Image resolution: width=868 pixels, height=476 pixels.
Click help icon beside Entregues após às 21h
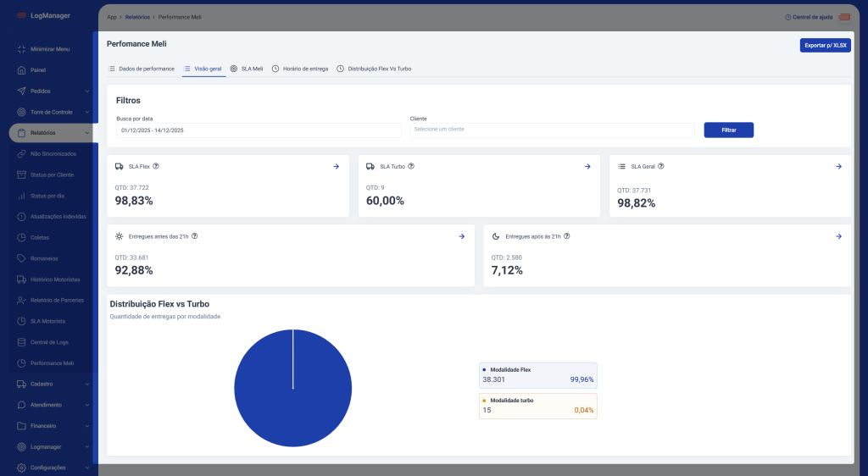(566, 236)
